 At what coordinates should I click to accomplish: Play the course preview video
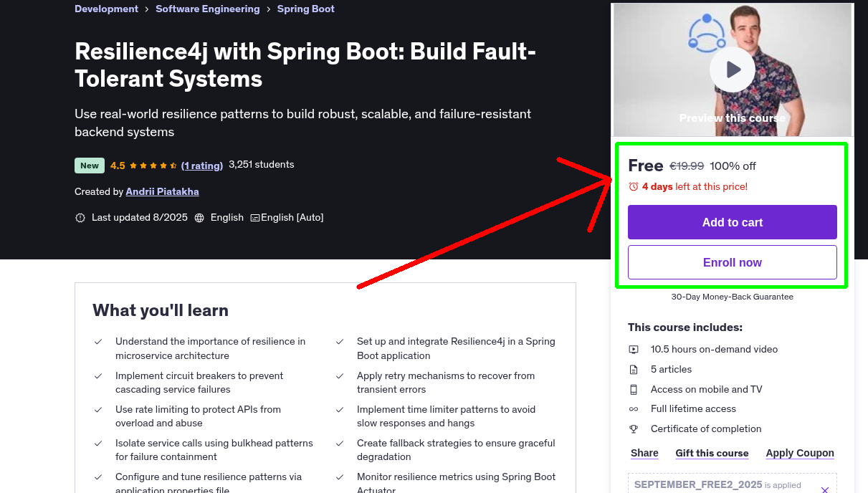coord(732,70)
